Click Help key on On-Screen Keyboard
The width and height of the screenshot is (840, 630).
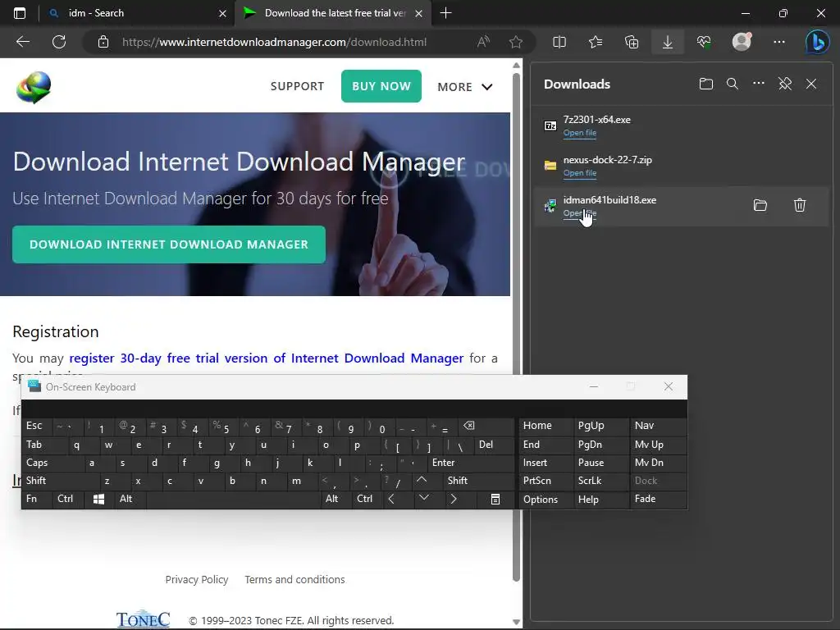600,500
